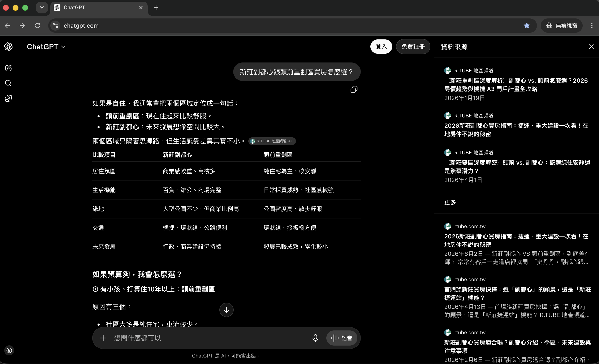Click the user message 新莊副都心跟頭前重劃區買房怎麼選
Viewport: 599px width, 364px height.
click(297, 72)
